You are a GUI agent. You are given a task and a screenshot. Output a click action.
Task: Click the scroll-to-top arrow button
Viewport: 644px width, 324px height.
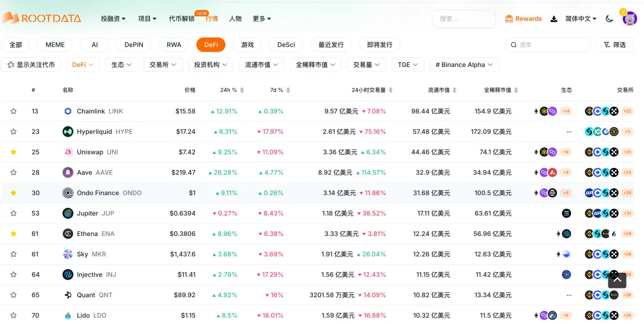click(x=617, y=280)
